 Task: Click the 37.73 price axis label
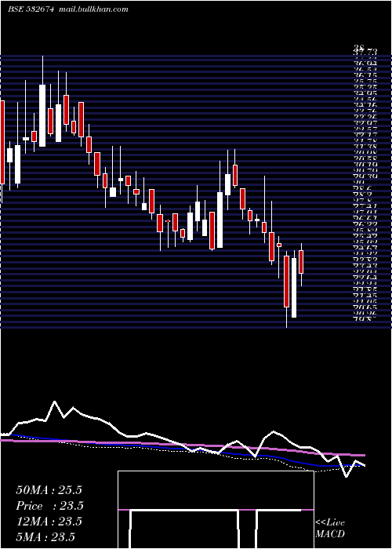(x=365, y=53)
